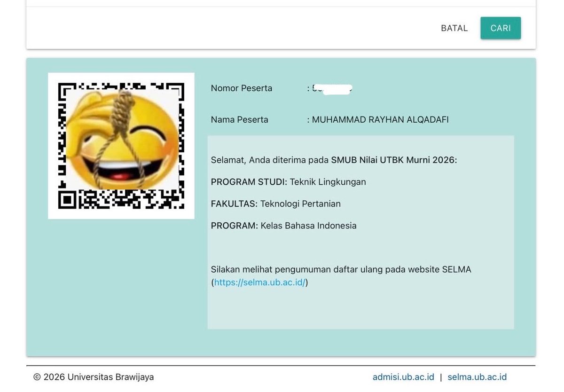Click the 'Nama Peserta' label
This screenshot has height=392, width=564.
[240, 120]
